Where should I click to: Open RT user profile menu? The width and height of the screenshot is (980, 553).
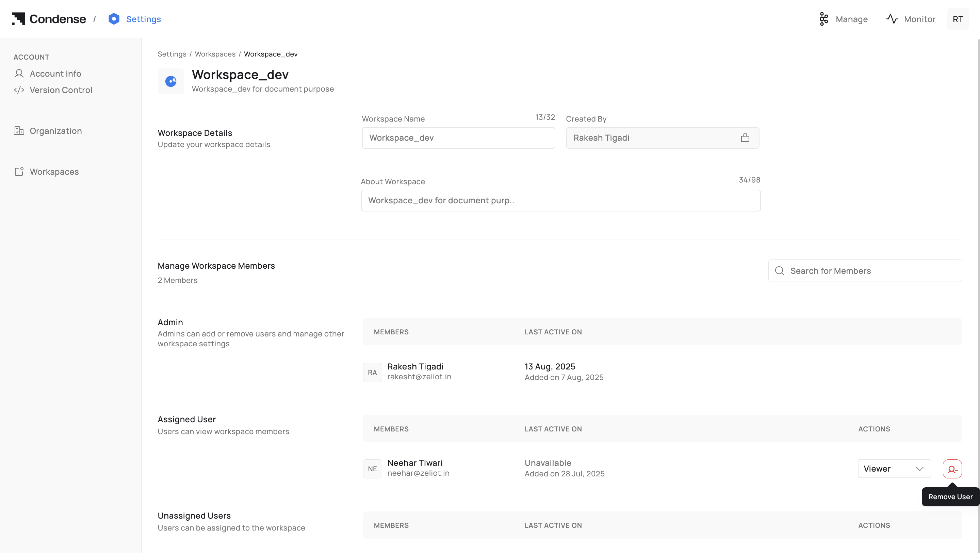958,19
